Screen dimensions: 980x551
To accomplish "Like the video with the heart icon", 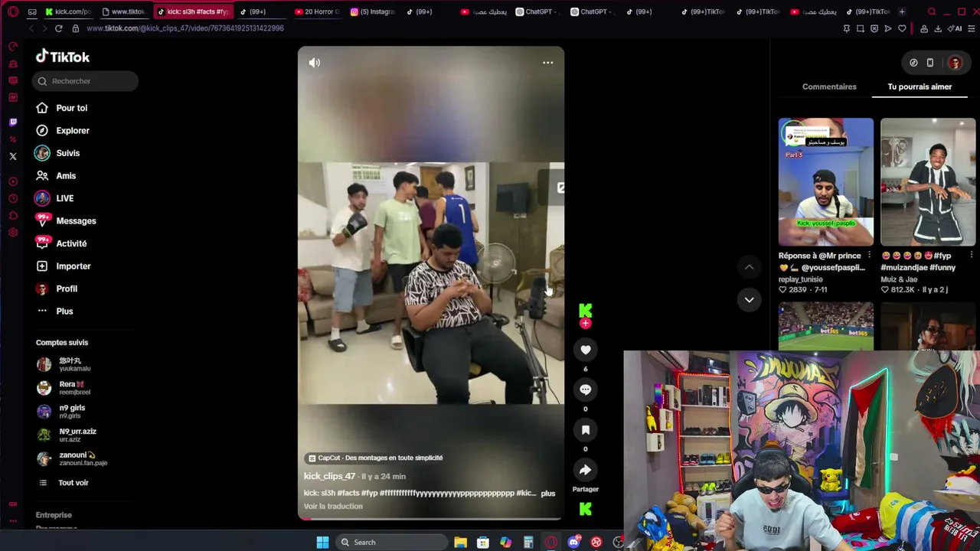I will 586,350.
